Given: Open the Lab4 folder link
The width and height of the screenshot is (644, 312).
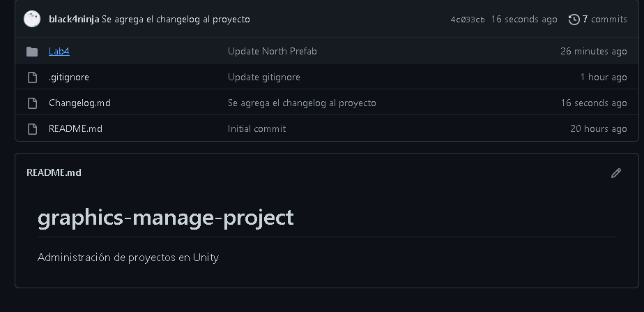Looking at the screenshot, I should (x=59, y=52).
